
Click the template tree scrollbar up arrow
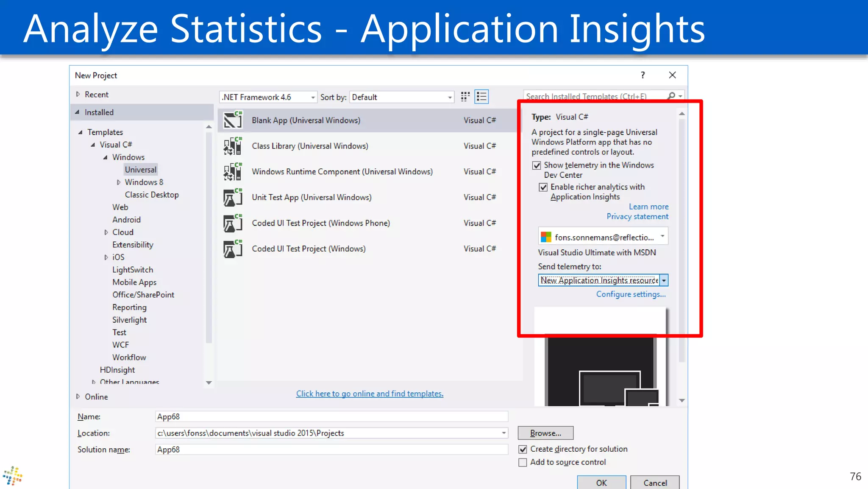(x=209, y=127)
